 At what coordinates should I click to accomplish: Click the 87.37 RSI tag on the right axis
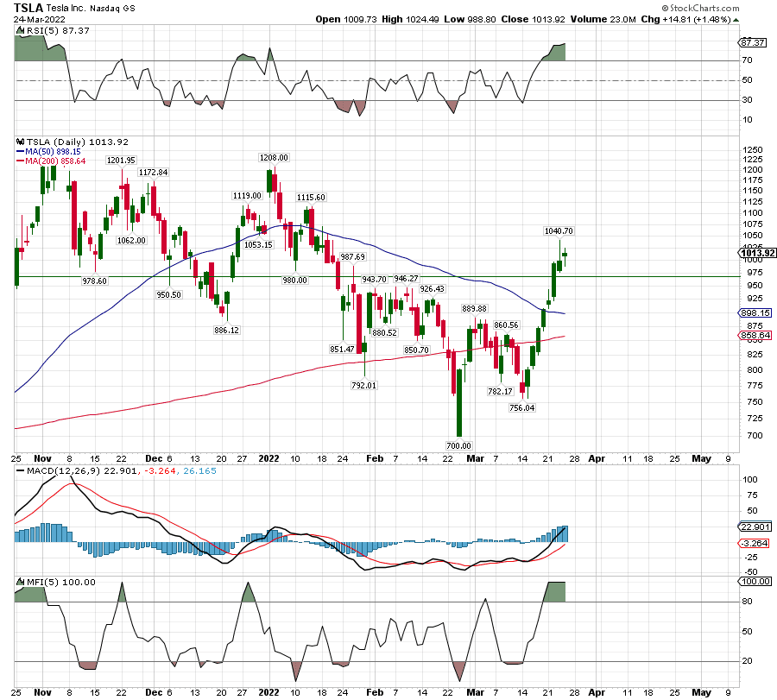(x=753, y=42)
